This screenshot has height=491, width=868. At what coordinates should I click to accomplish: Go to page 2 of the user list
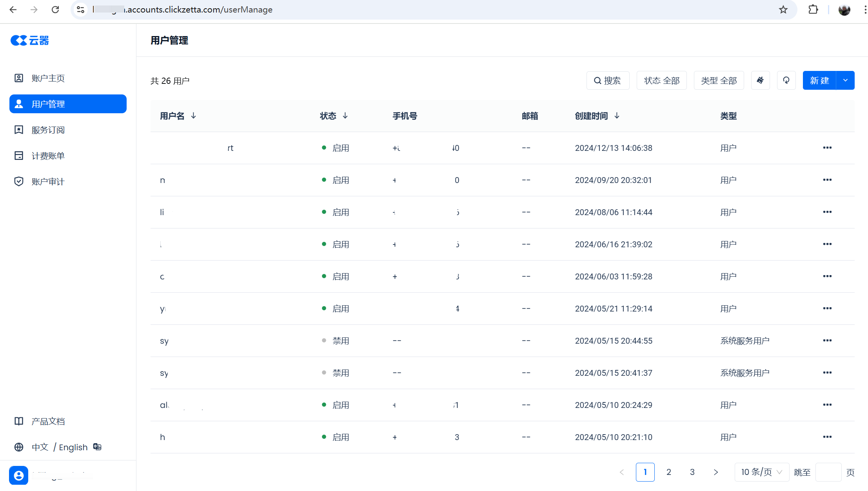668,472
